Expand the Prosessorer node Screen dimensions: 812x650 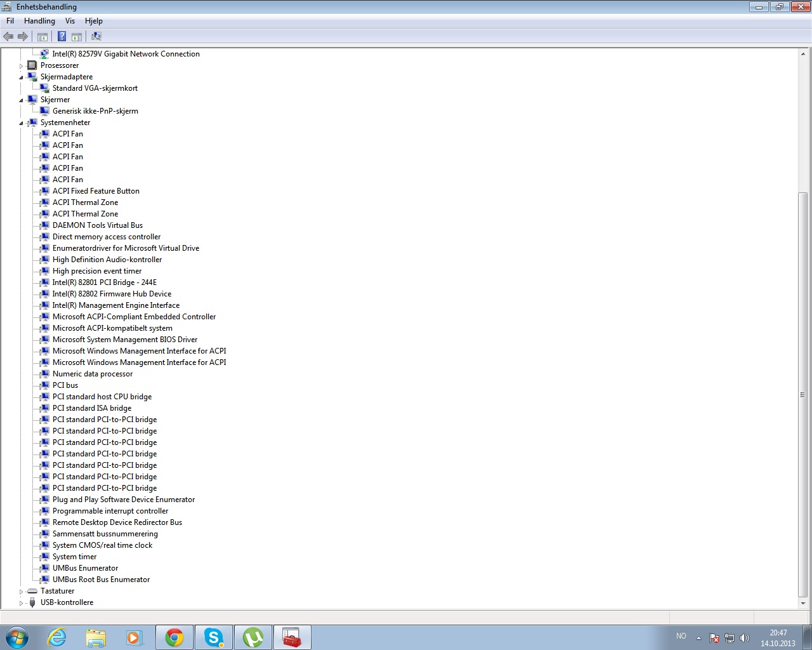[x=21, y=66]
